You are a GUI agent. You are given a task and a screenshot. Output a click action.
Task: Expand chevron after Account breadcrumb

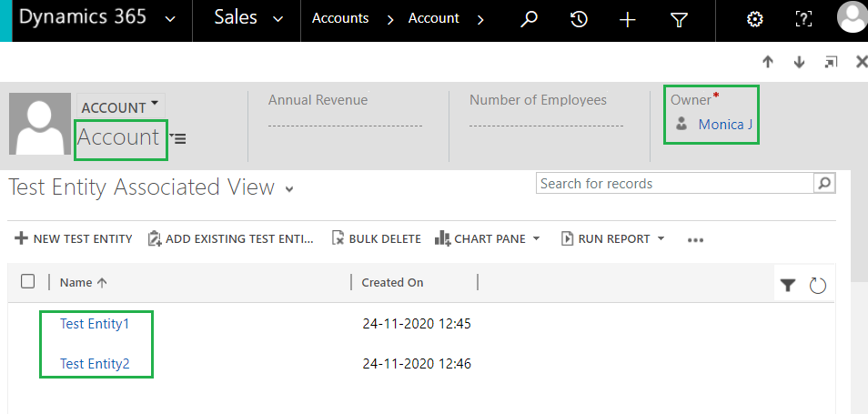click(x=479, y=20)
